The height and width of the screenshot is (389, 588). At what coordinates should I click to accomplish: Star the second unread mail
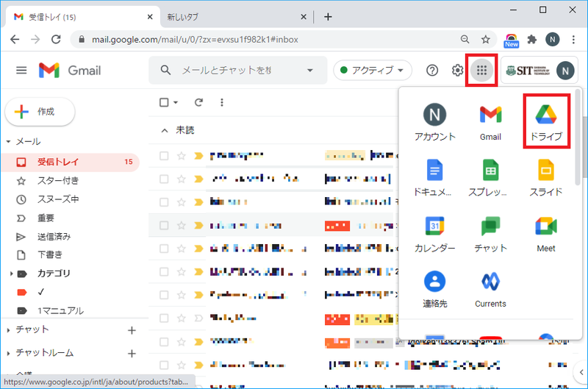(x=182, y=179)
